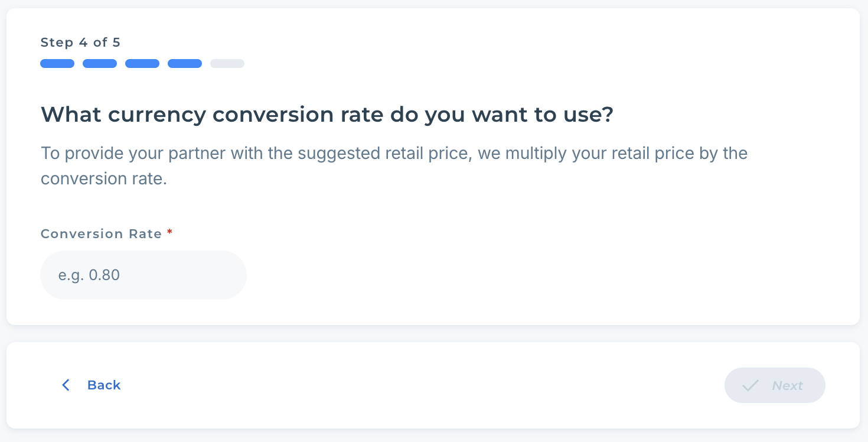The image size is (868, 442).
Task: Click the checkmark icon in Next button
Action: [x=750, y=386]
